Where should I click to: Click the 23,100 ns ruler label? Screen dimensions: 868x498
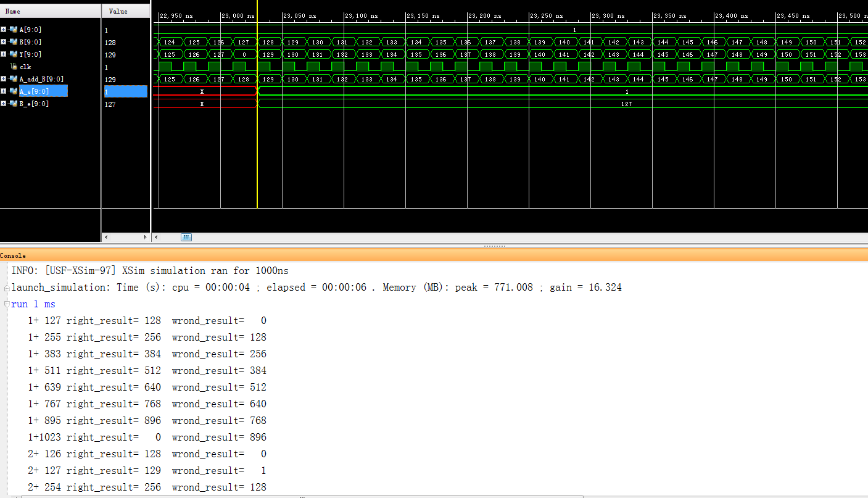coord(362,15)
